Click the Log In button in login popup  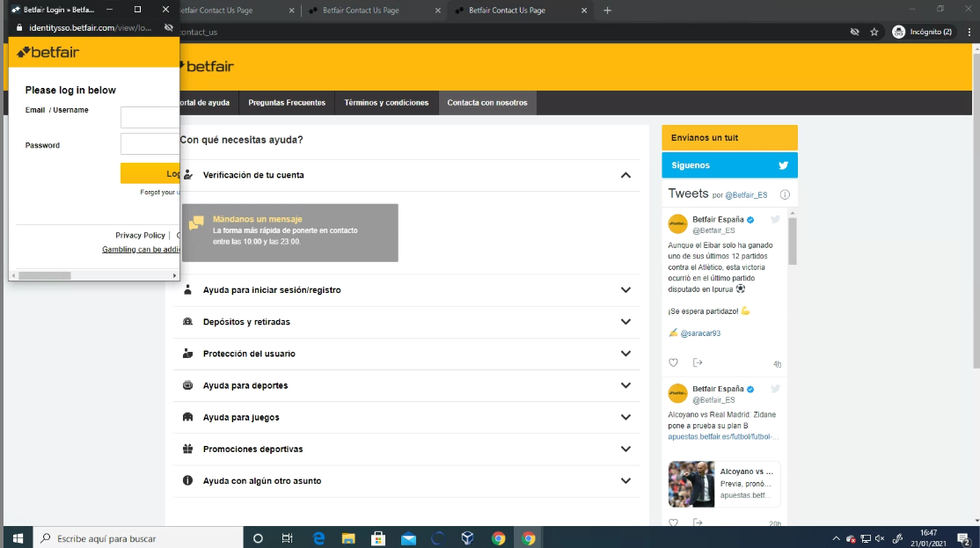tap(150, 173)
